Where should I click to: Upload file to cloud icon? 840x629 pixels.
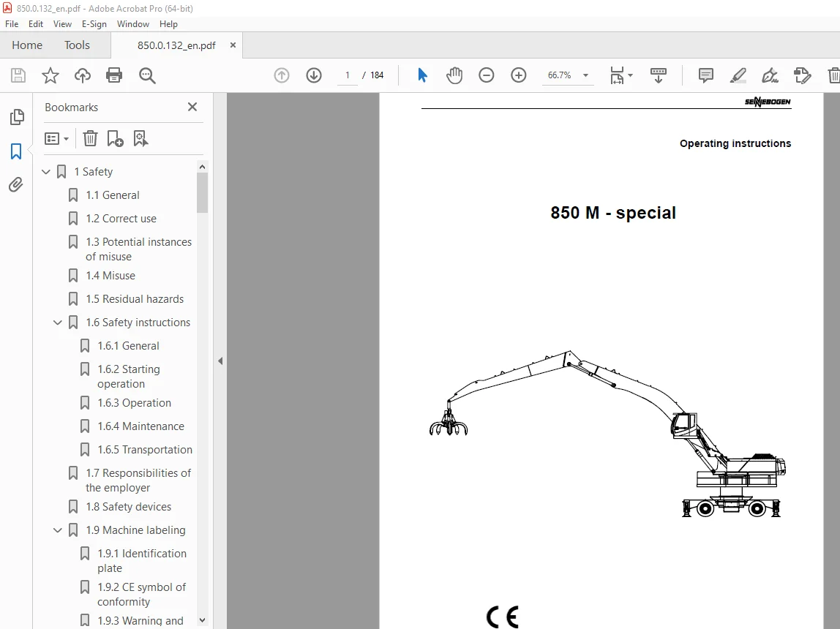pos(83,75)
